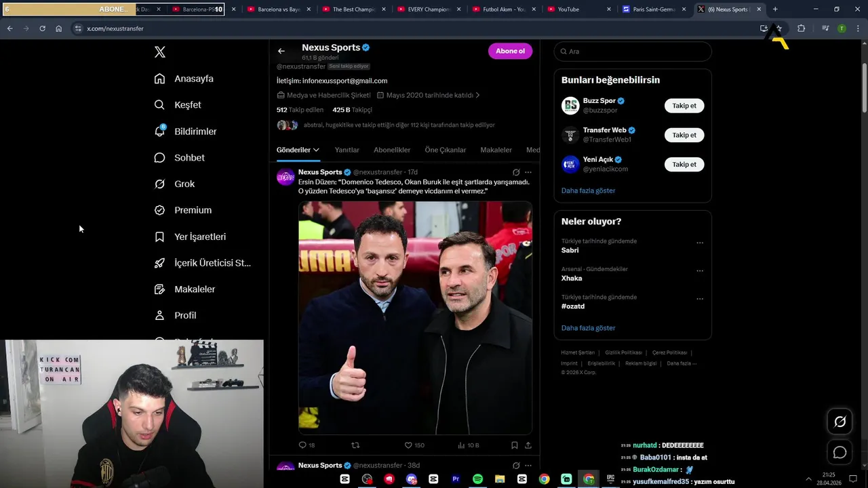Like the post with 150 likes

click(x=414, y=445)
